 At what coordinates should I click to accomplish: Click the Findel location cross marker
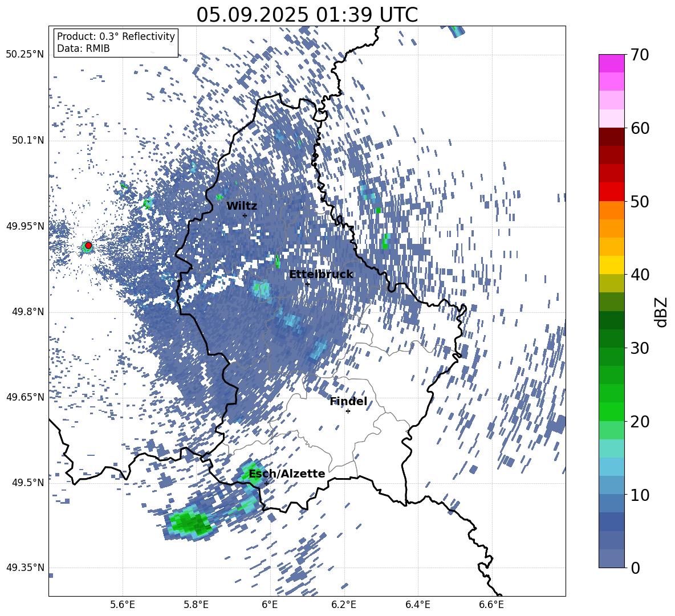pyautogui.click(x=348, y=411)
